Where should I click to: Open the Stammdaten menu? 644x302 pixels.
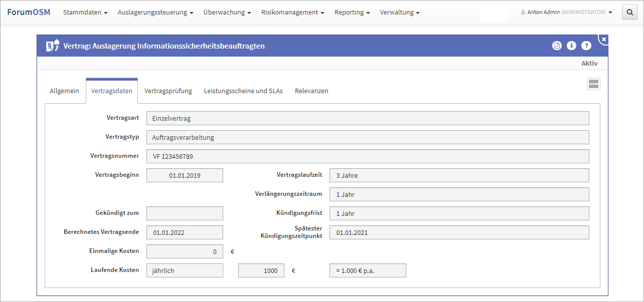(85, 13)
